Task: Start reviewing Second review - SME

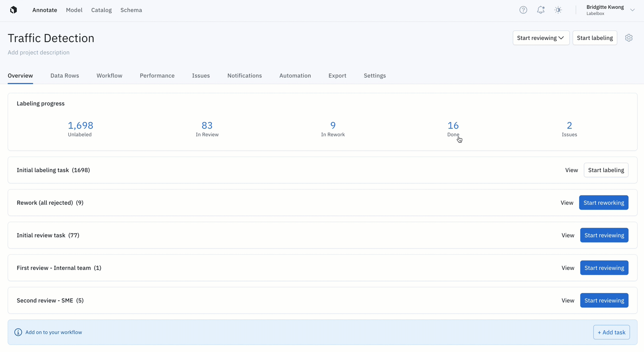Action: point(604,301)
